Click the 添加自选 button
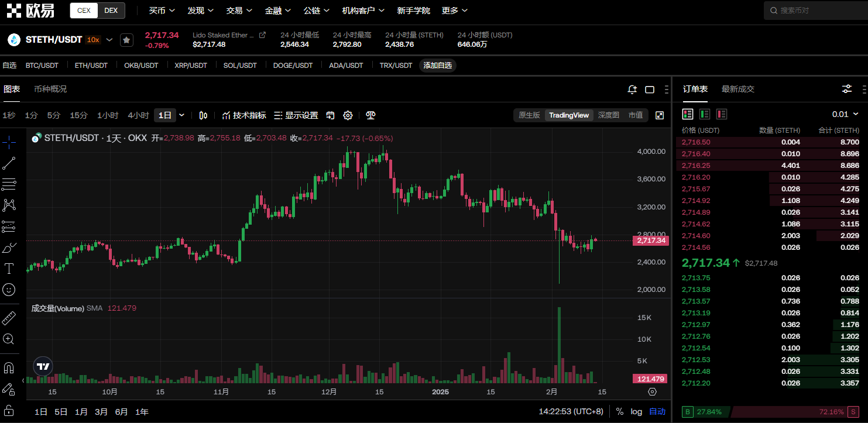The image size is (868, 423). pos(437,66)
